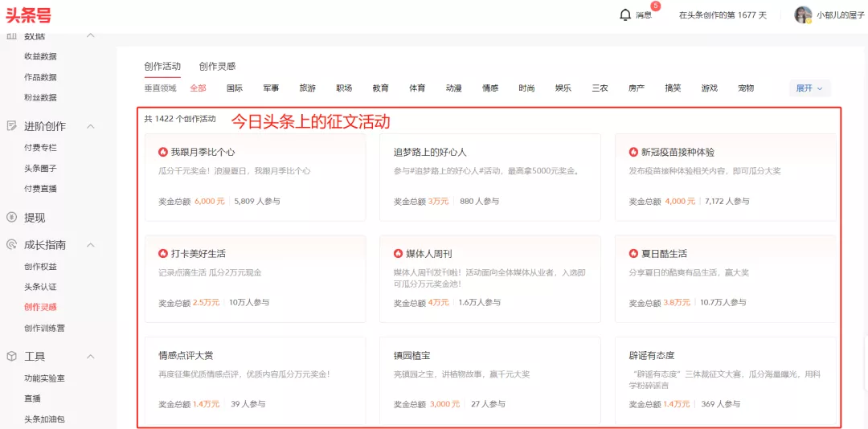Open the 夏日酷生活 activity card

click(x=725, y=279)
